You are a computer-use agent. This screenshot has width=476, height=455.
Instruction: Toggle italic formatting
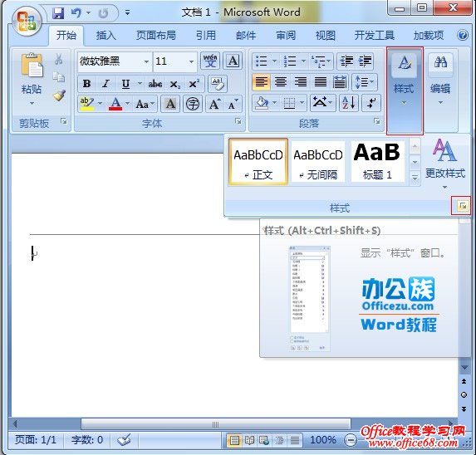coord(106,83)
